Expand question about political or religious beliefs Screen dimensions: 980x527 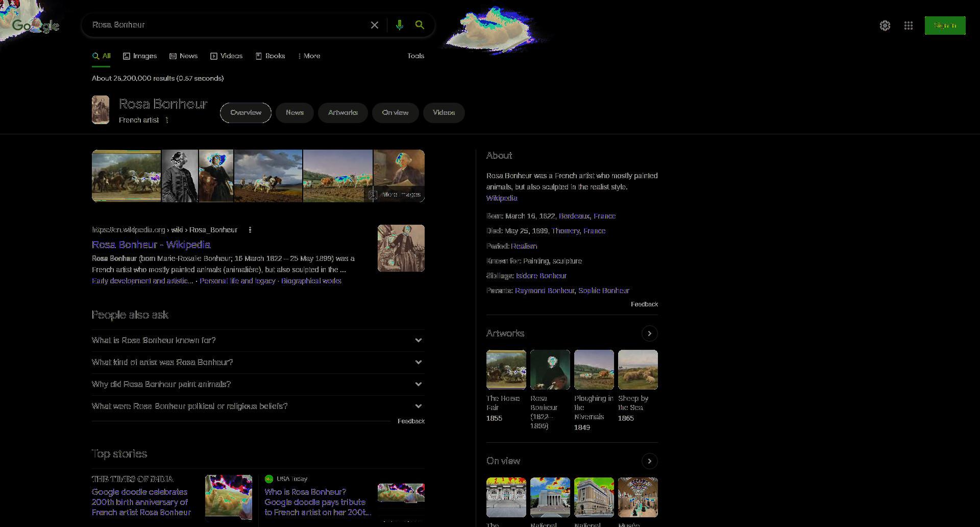(258, 406)
